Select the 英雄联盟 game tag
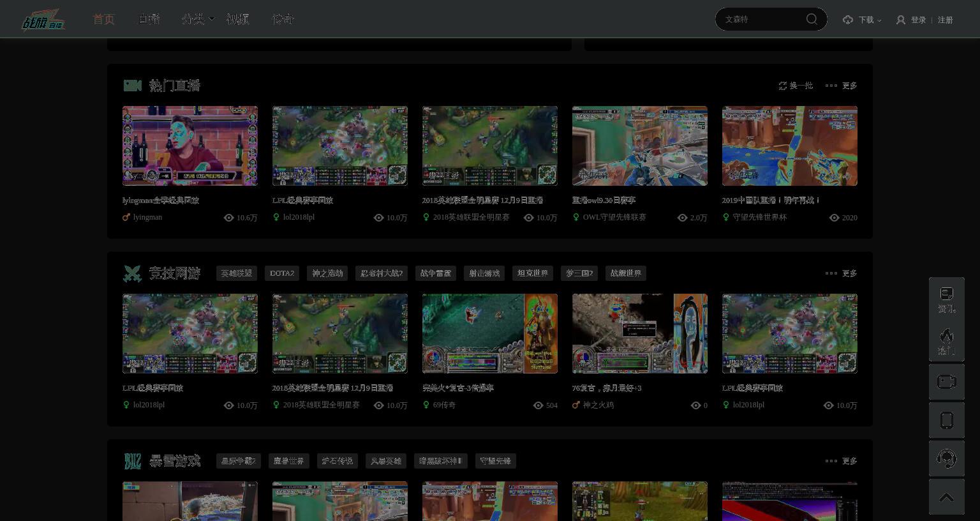 pos(237,273)
